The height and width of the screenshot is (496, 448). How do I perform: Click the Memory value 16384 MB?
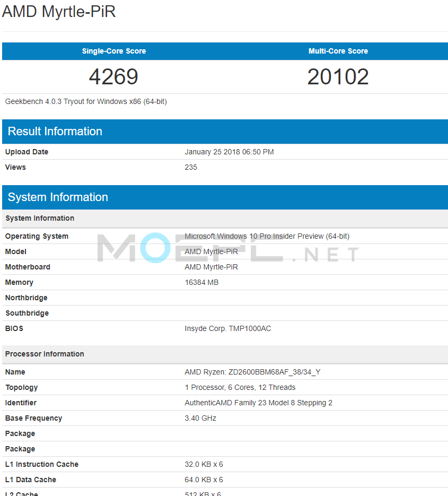point(201,282)
